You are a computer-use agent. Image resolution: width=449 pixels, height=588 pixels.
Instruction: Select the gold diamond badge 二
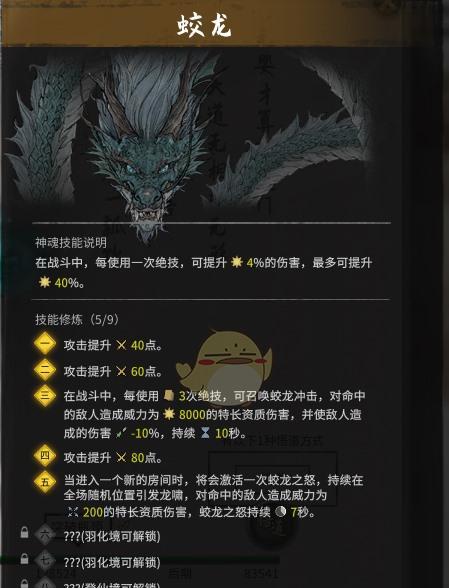click(45, 370)
